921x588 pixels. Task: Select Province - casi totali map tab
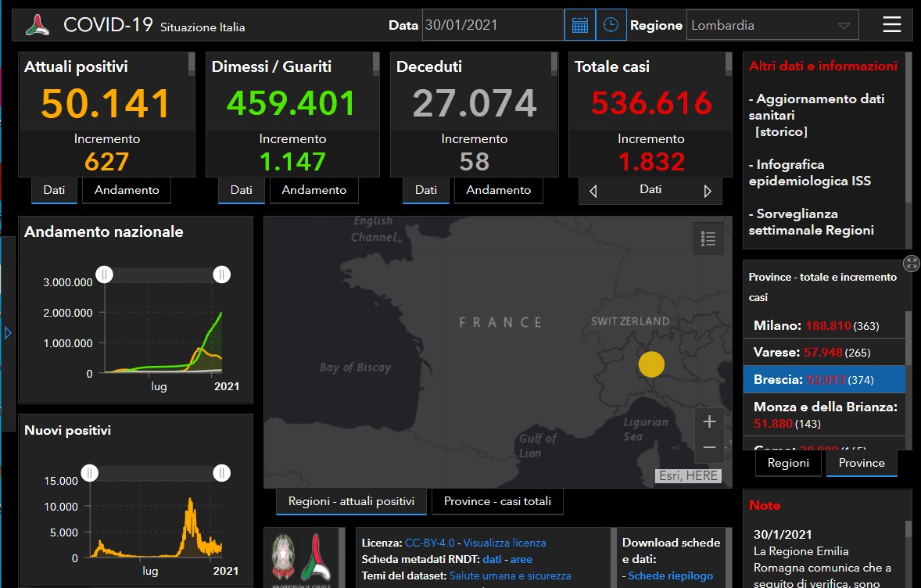pyautogui.click(x=497, y=501)
